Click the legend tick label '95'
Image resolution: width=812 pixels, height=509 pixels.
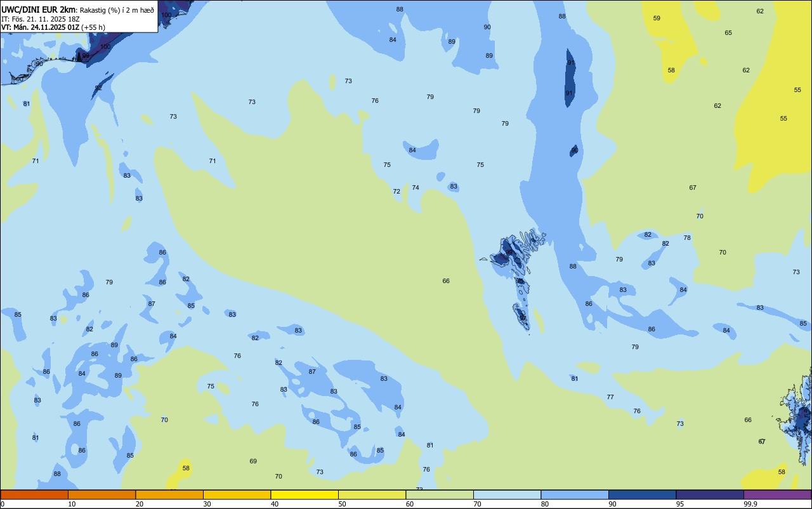[680, 504]
